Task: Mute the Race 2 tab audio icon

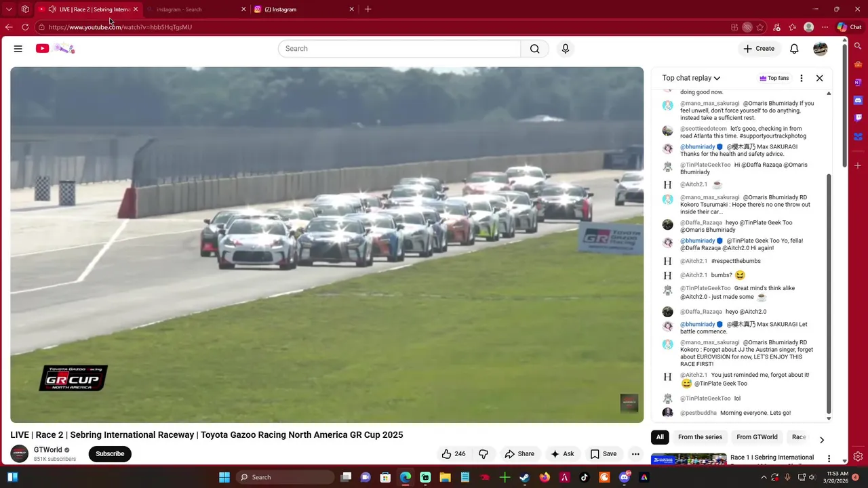Action: [52, 9]
